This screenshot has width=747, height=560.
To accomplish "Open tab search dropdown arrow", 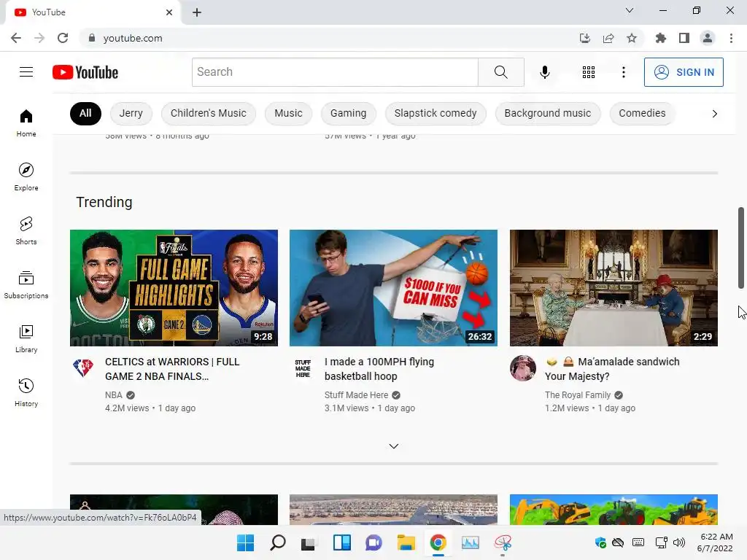I will tap(629, 10).
